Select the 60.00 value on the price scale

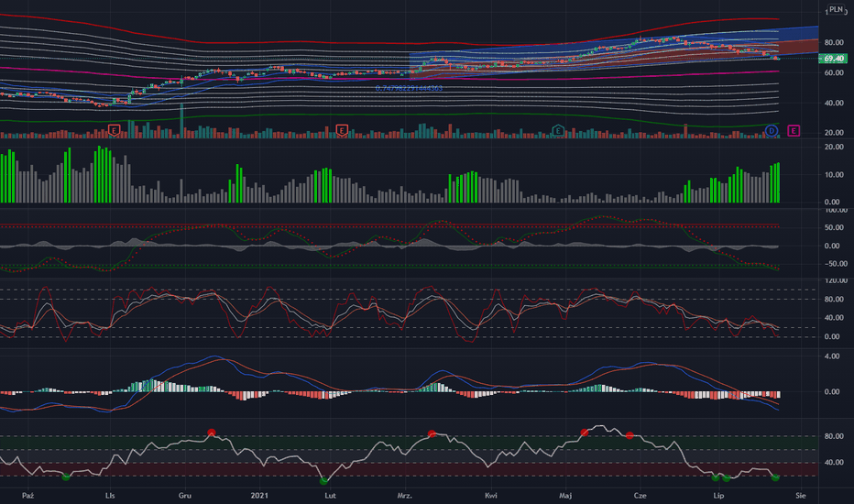pyautogui.click(x=834, y=72)
